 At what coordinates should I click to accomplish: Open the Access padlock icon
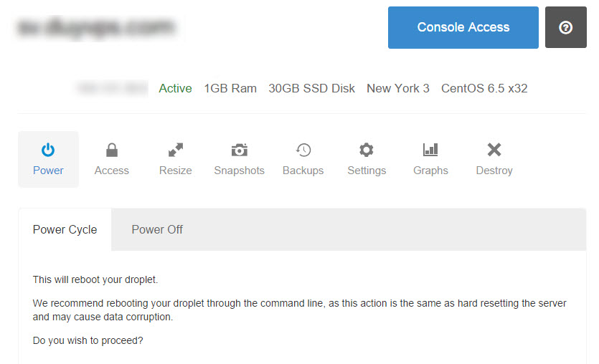click(x=111, y=150)
